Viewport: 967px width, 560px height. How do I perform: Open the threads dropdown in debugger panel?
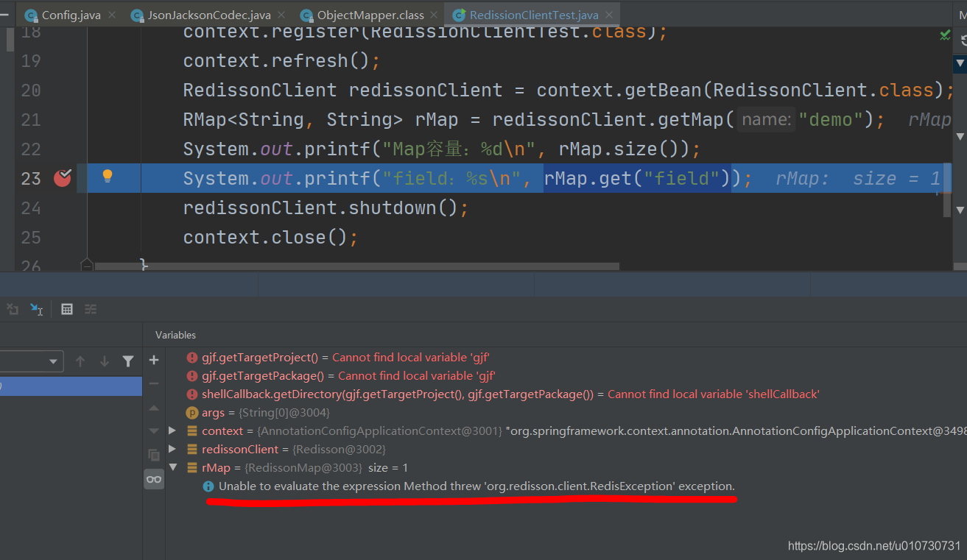point(52,361)
